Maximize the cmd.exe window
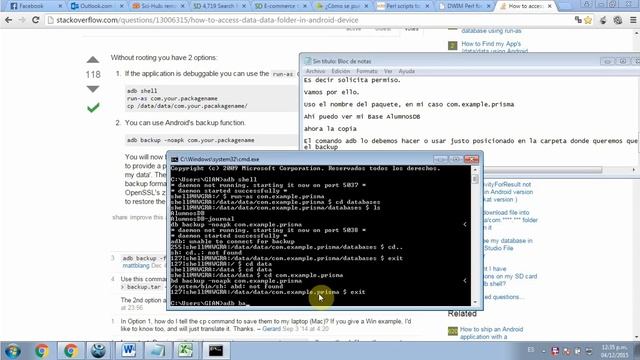The image size is (640, 360). click(x=456, y=159)
